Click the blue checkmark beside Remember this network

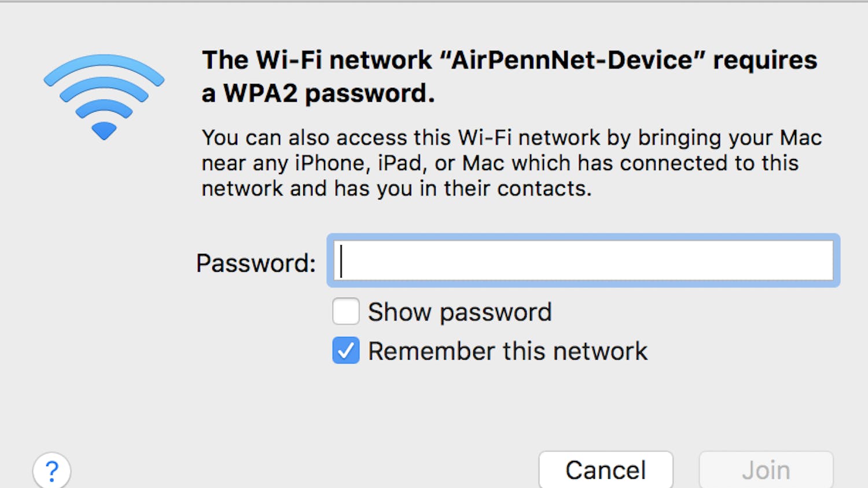point(346,351)
